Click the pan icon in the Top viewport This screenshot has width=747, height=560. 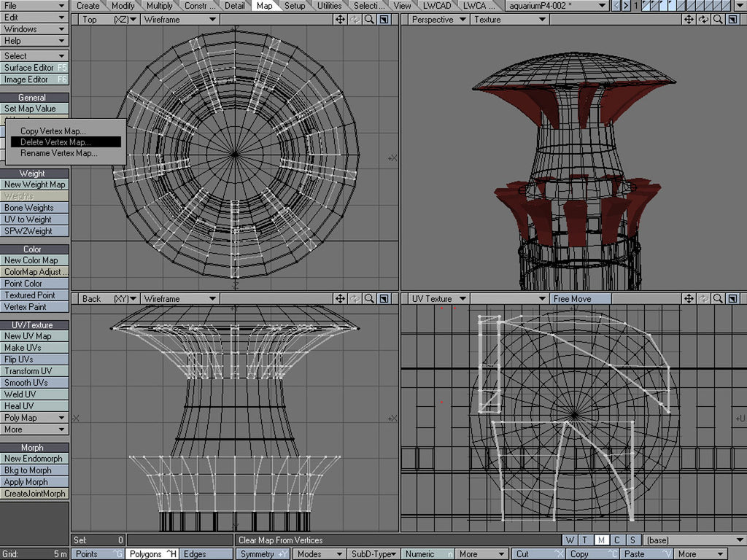(x=341, y=20)
